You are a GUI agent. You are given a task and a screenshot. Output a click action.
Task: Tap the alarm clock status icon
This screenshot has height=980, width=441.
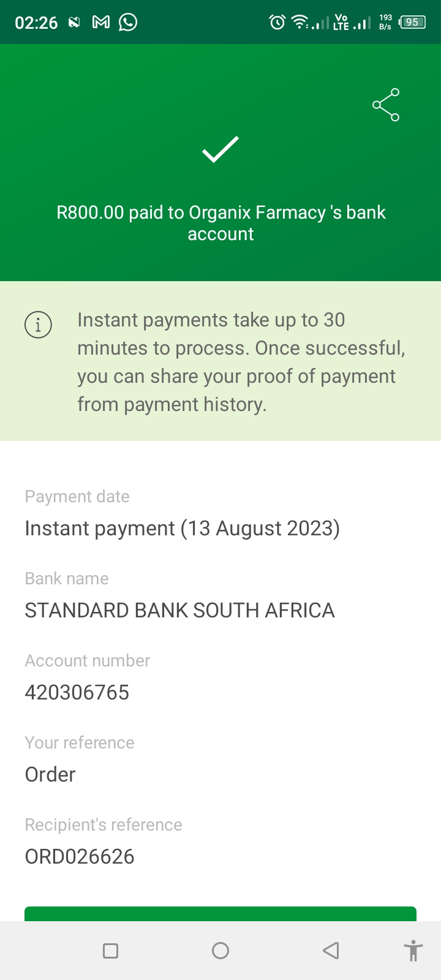277,23
